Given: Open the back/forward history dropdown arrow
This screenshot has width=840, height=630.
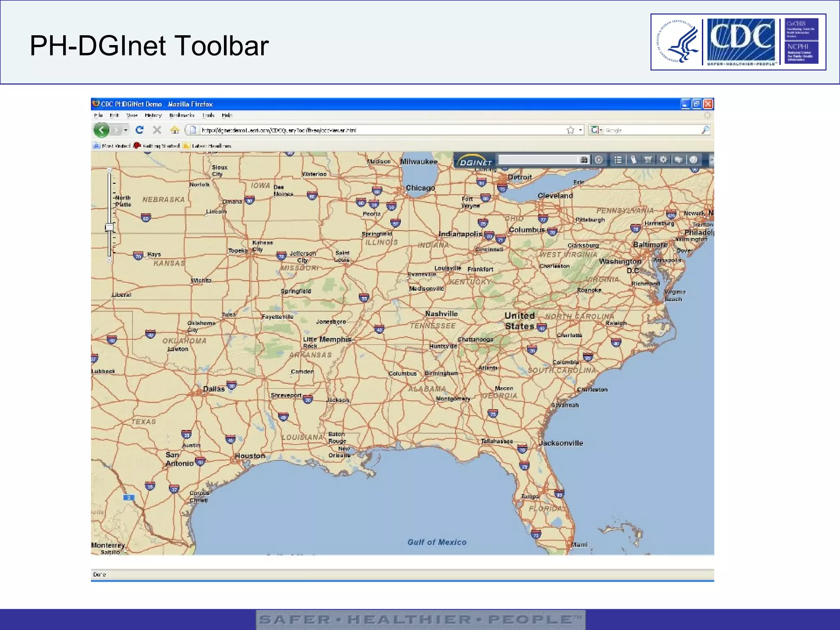Looking at the screenshot, I should tap(126, 130).
